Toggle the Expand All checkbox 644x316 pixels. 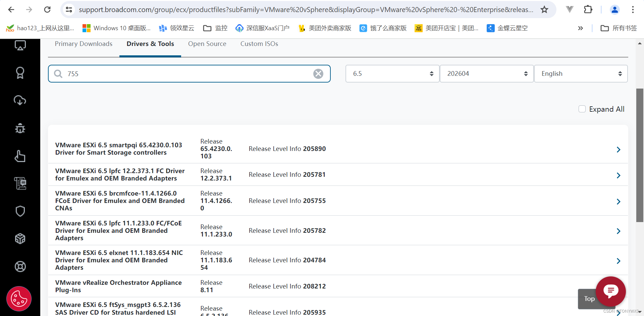click(582, 109)
